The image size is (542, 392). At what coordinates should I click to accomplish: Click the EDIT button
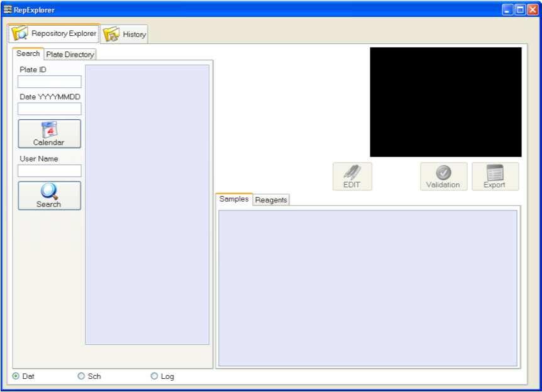pos(352,177)
